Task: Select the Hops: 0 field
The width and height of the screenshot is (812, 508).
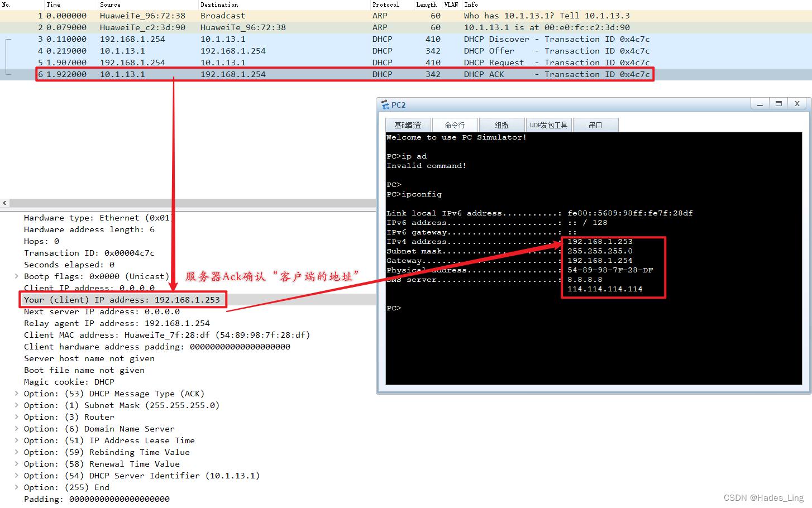Action: 41,241
